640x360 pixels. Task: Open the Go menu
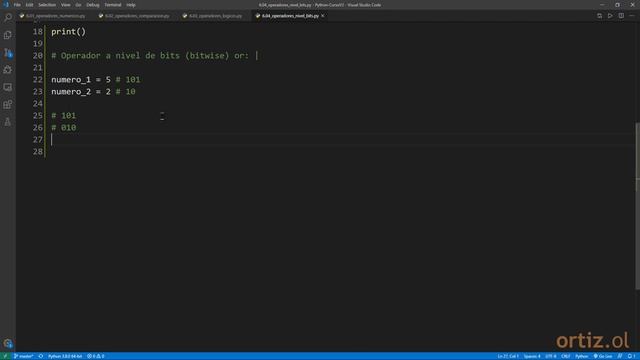78,5
